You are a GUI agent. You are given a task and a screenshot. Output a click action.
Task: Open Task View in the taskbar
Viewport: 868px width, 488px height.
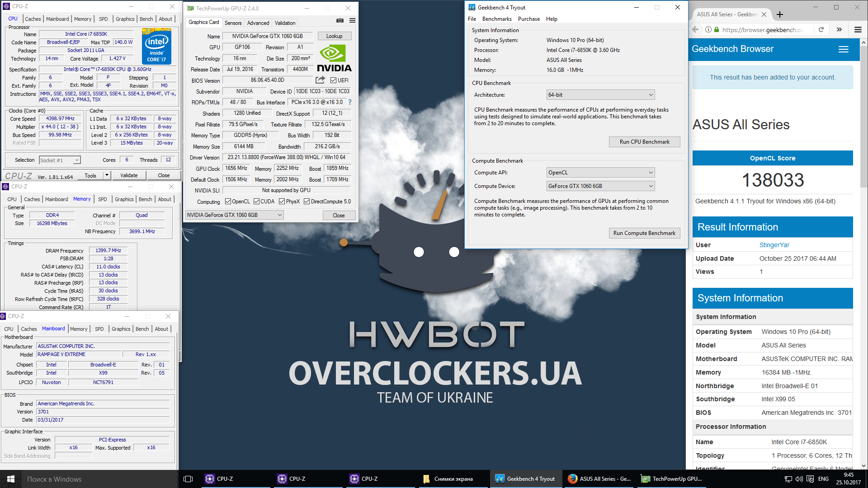188,479
